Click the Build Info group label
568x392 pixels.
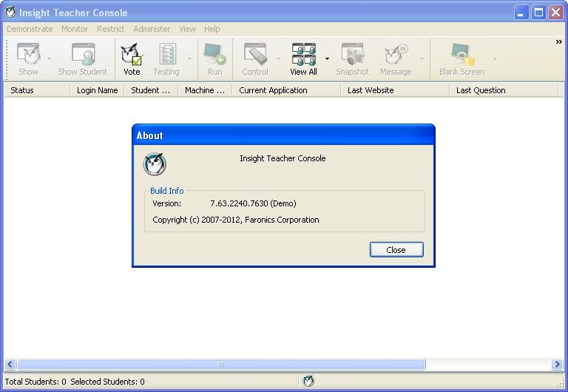(167, 191)
